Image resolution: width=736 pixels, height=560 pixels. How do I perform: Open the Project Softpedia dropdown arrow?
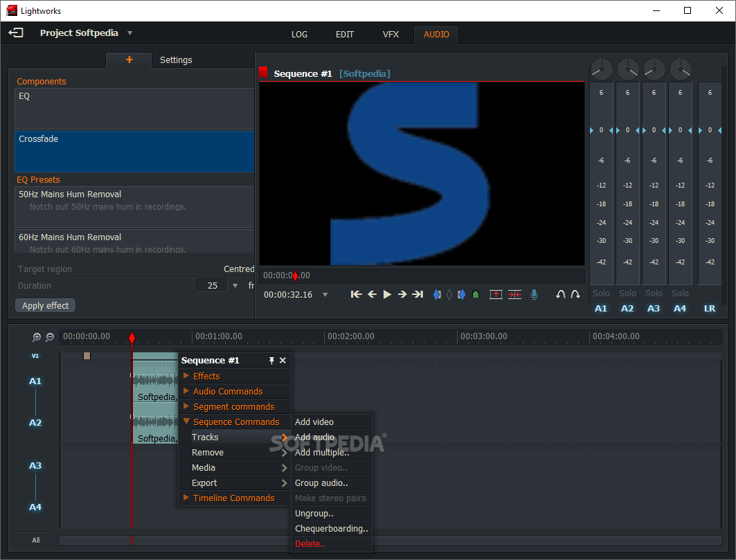coord(130,33)
